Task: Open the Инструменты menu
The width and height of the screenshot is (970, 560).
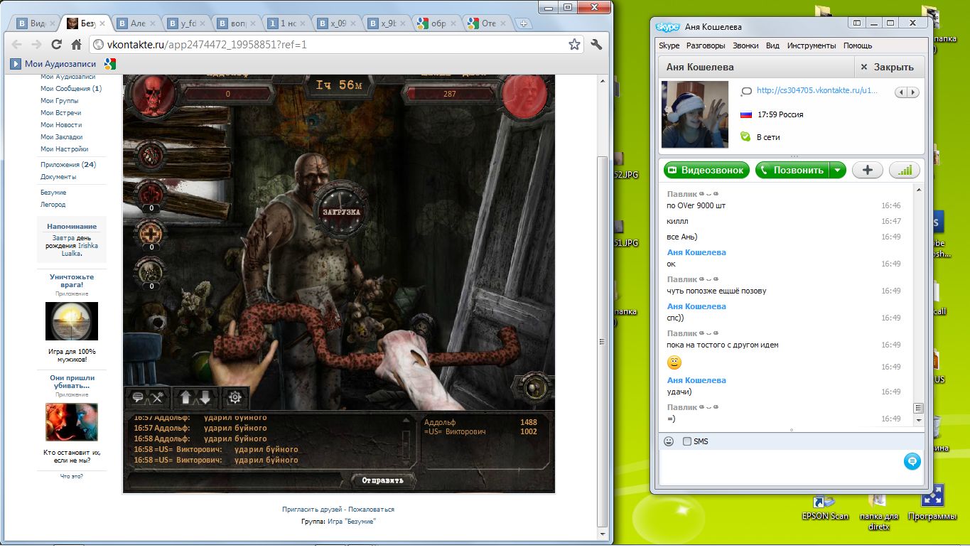Action: pyautogui.click(x=812, y=45)
